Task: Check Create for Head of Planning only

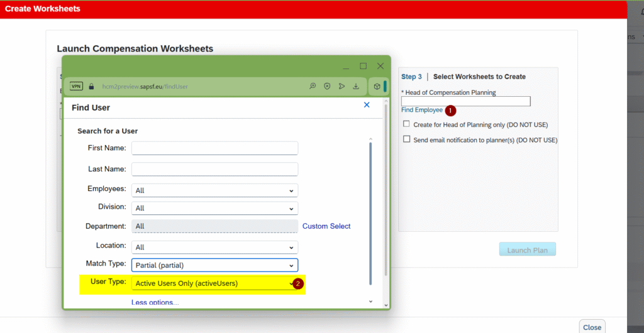Action: (x=407, y=124)
